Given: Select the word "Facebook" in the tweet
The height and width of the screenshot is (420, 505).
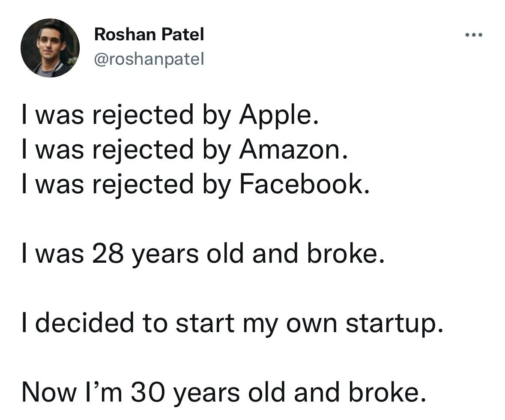Looking at the screenshot, I should click(x=301, y=184).
